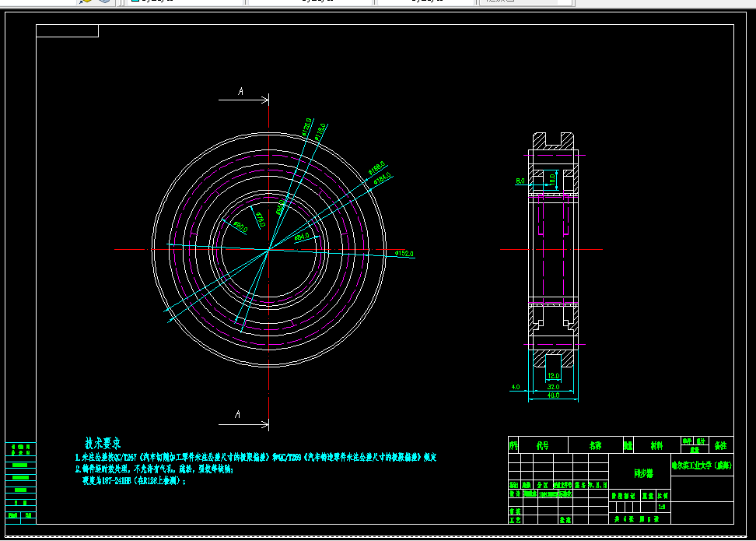Click the sheet count text 共6张 第5张
Viewport: 756px width, 541px height.
pyautogui.click(x=635, y=519)
